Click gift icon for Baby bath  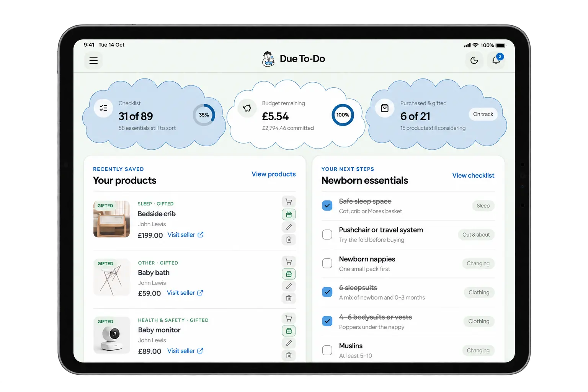coord(289,274)
